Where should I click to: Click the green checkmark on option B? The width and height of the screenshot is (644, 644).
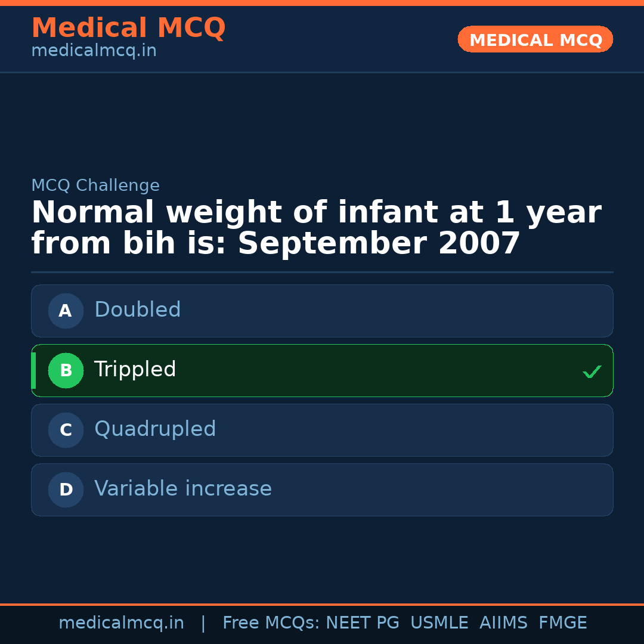(x=592, y=371)
